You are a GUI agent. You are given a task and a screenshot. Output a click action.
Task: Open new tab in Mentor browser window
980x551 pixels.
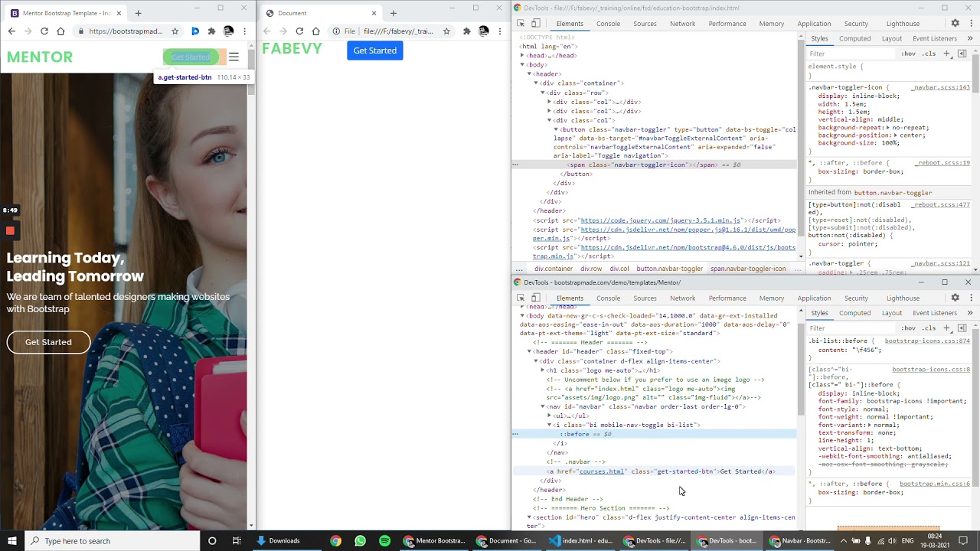[138, 13]
